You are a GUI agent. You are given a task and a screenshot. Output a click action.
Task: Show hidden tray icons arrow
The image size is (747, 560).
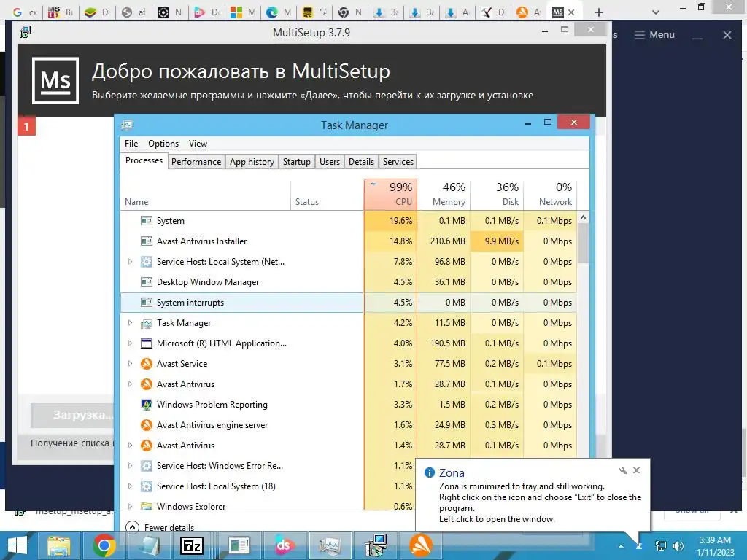[x=621, y=546]
